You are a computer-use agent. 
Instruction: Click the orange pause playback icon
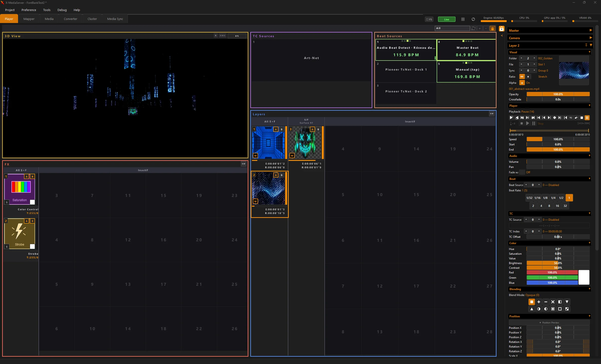[587, 118]
